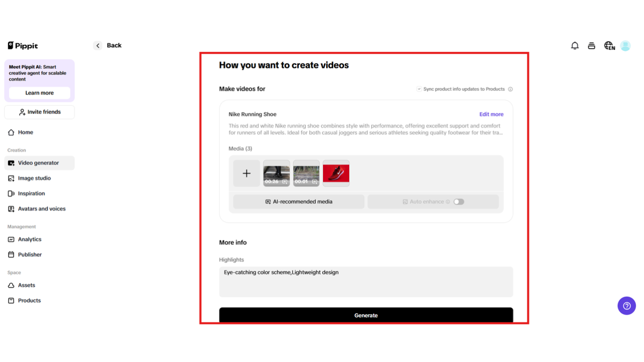Click AI-recommended media button
Viewport: 644px width, 362px height.
299,202
